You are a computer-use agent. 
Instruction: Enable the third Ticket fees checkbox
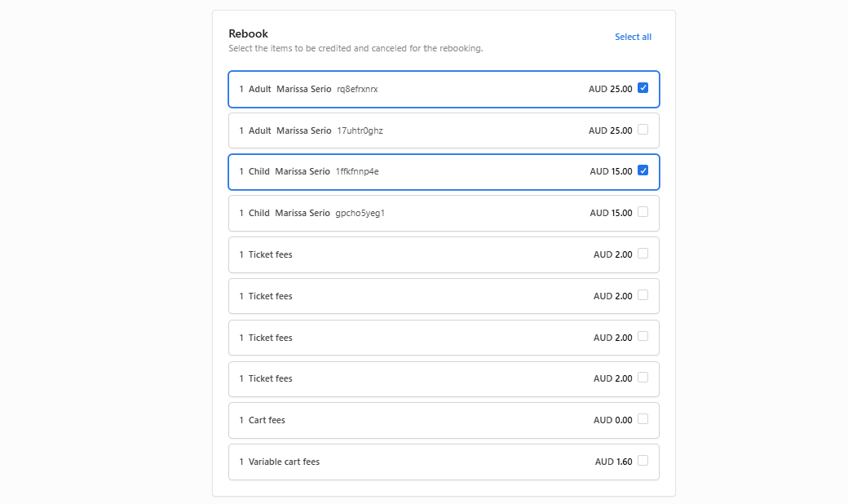(x=643, y=337)
